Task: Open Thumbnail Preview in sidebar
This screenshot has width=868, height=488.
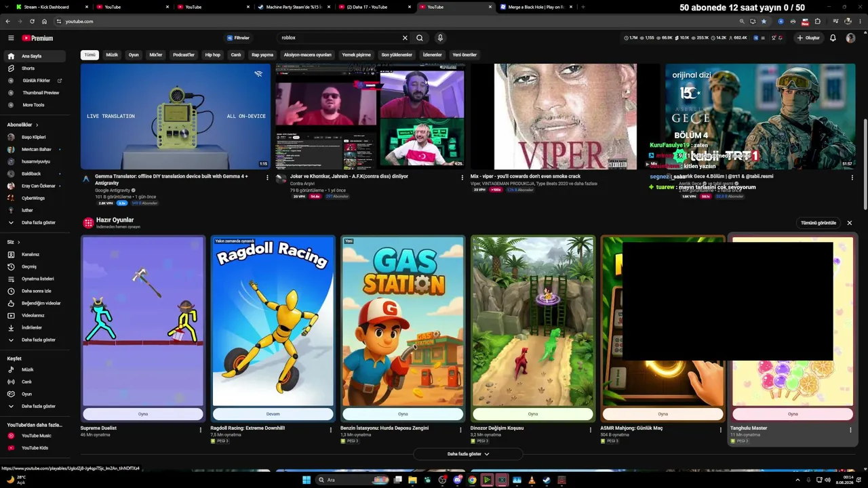Action: 36,93
